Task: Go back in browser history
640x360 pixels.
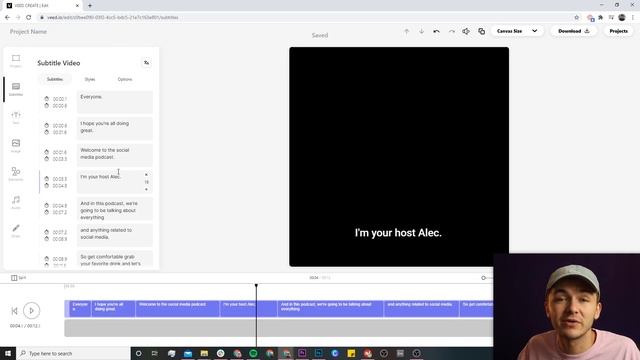Action: [7, 17]
